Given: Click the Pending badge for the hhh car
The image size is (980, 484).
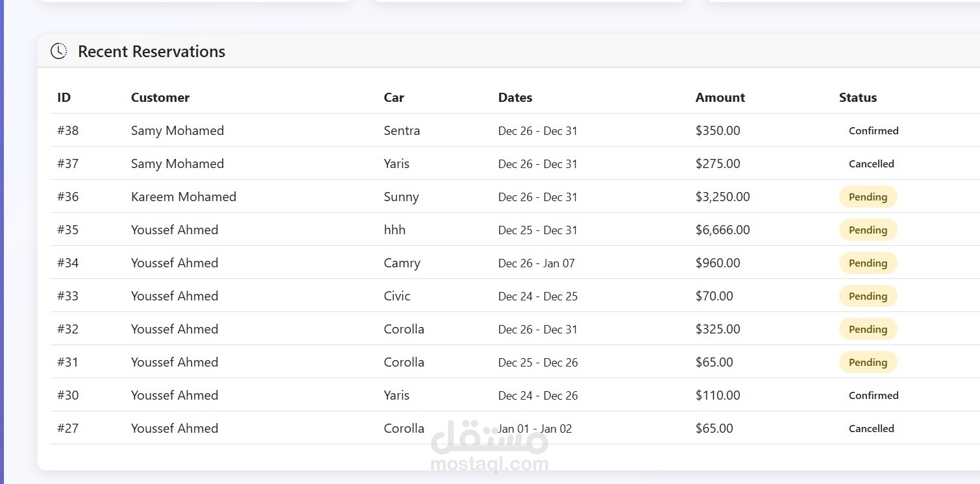Looking at the screenshot, I should (868, 230).
